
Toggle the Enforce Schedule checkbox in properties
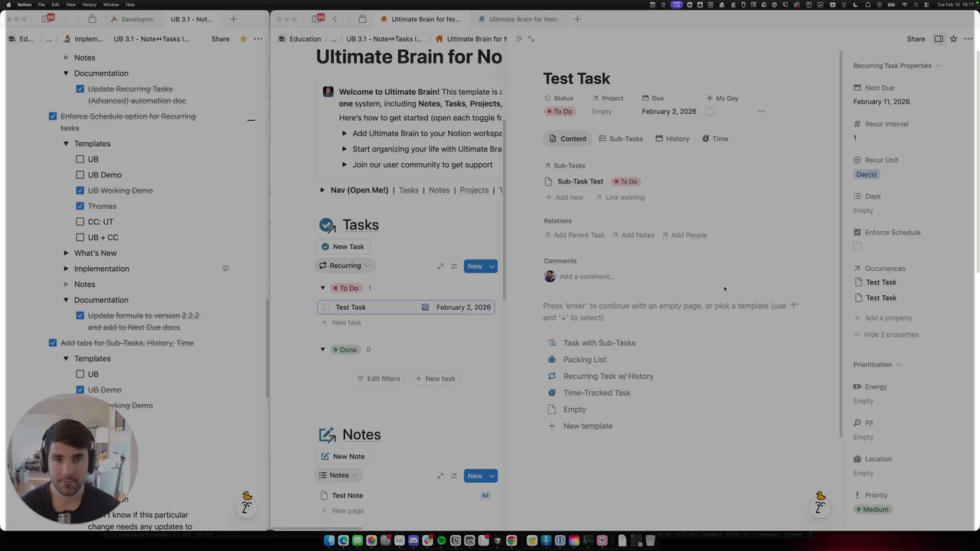point(857,246)
